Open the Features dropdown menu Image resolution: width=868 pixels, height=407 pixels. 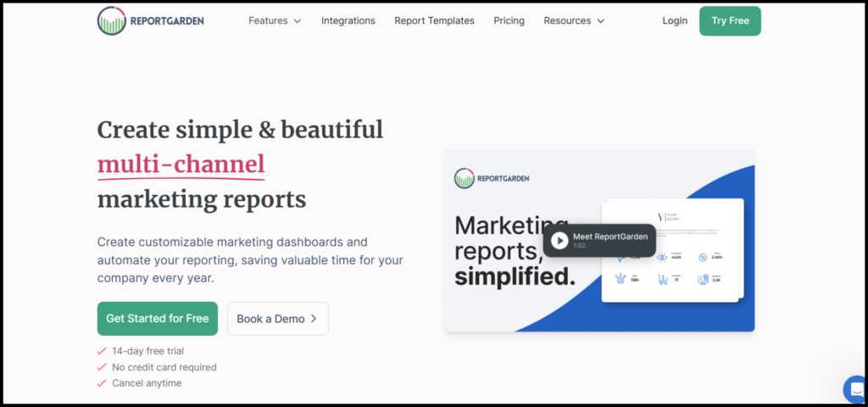click(275, 21)
